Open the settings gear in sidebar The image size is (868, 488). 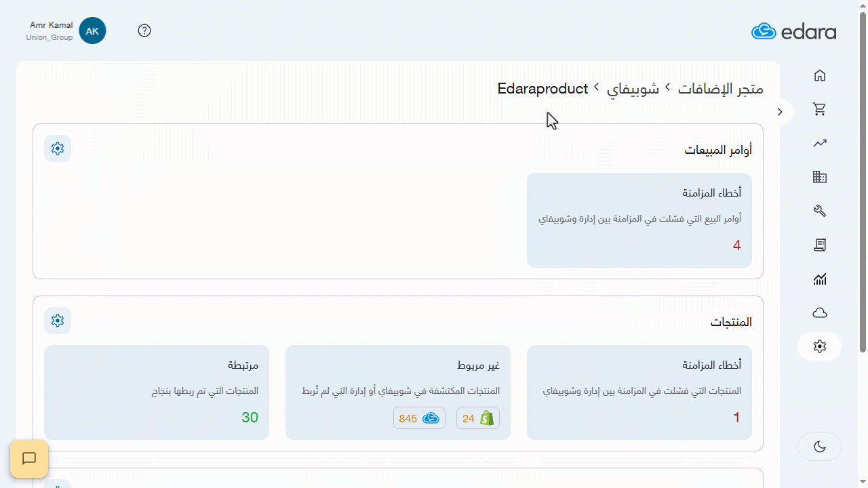[820, 346]
